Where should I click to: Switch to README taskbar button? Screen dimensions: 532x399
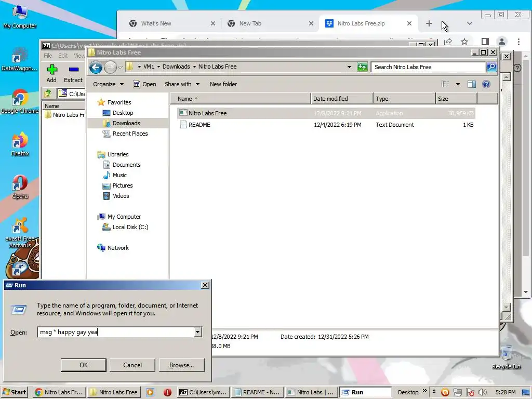pyautogui.click(x=258, y=392)
